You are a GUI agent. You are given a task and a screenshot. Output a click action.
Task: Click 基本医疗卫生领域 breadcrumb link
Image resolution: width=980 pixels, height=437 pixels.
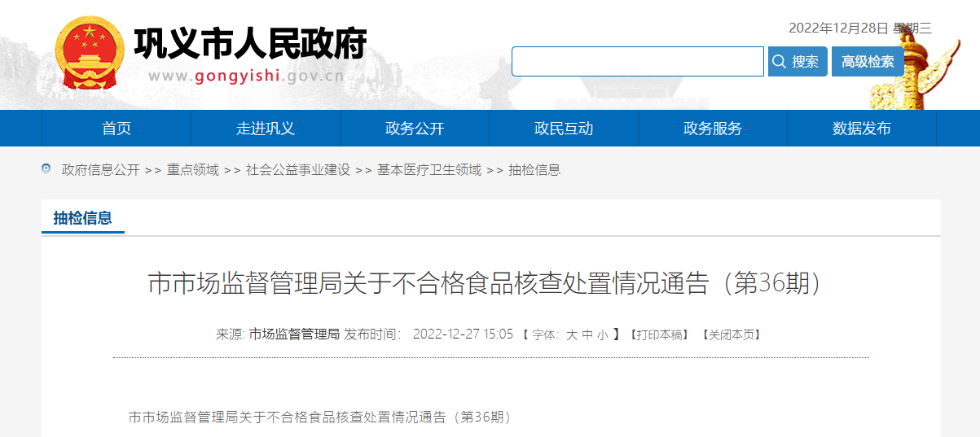[429, 170]
